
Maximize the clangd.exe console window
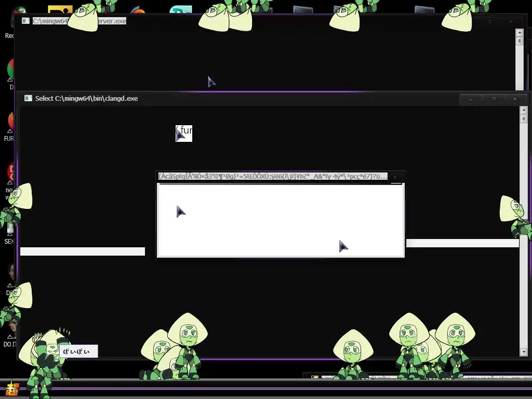(494, 99)
